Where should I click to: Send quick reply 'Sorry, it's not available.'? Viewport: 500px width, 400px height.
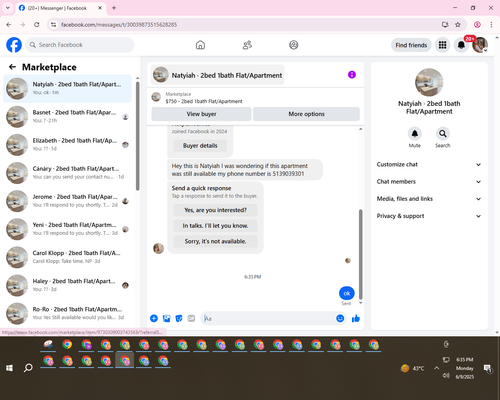215,241
